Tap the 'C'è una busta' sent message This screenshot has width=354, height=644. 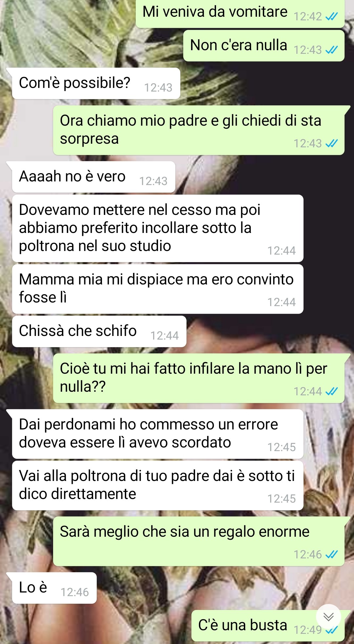[268, 626]
